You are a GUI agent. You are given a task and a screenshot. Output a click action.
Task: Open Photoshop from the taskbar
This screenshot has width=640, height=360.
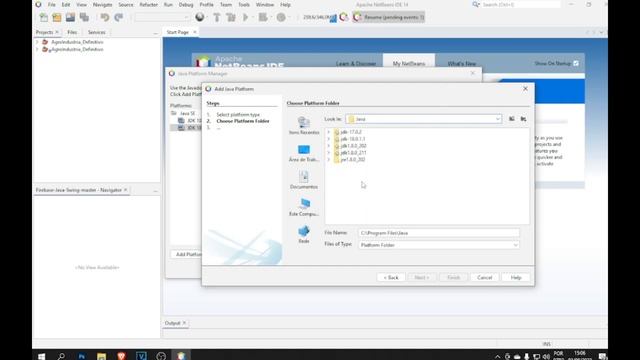coord(82,356)
